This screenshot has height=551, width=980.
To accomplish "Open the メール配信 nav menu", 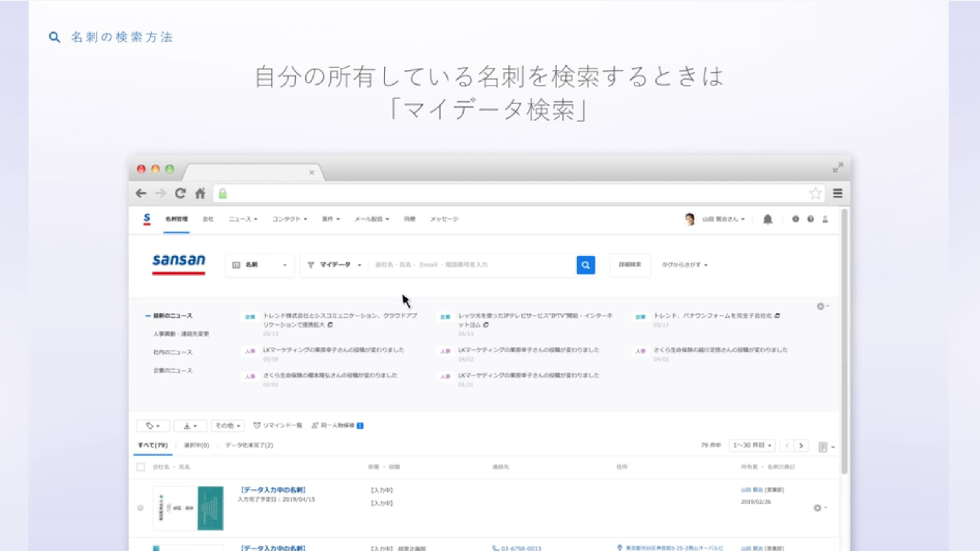I will click(x=372, y=219).
